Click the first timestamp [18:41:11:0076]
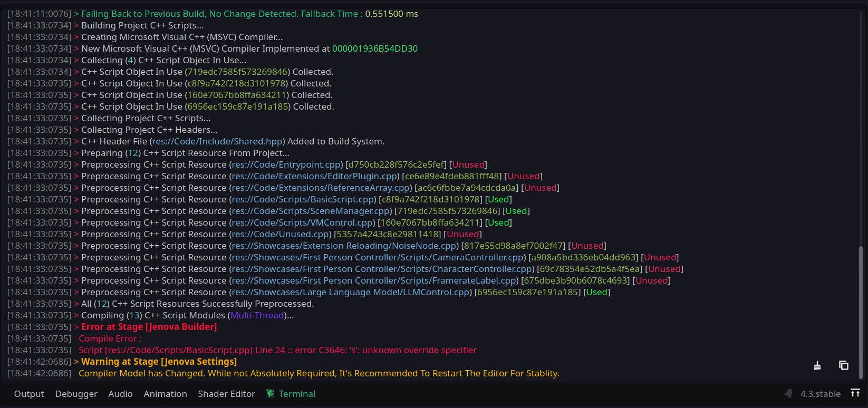This screenshot has width=868, height=408. (39, 14)
